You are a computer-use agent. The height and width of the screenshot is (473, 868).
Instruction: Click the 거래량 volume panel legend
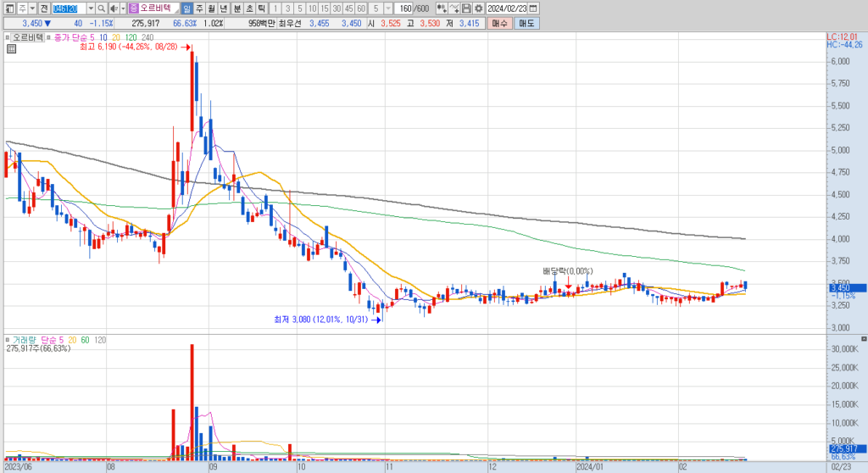[x=25, y=340]
